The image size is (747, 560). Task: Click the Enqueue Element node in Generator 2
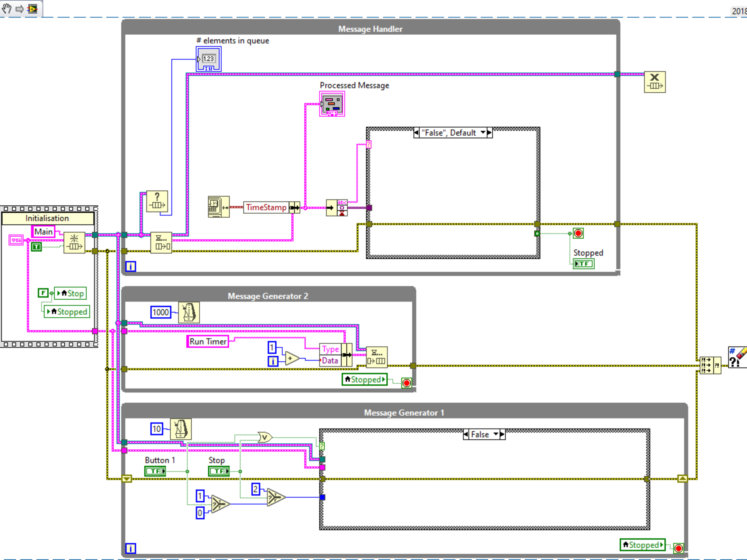coord(377,357)
